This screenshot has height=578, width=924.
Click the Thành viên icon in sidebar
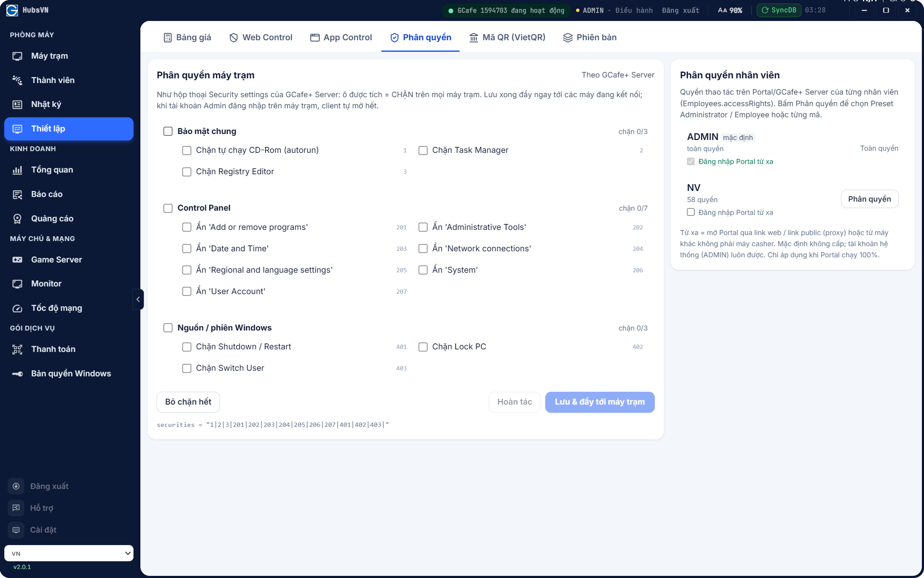[17, 80]
